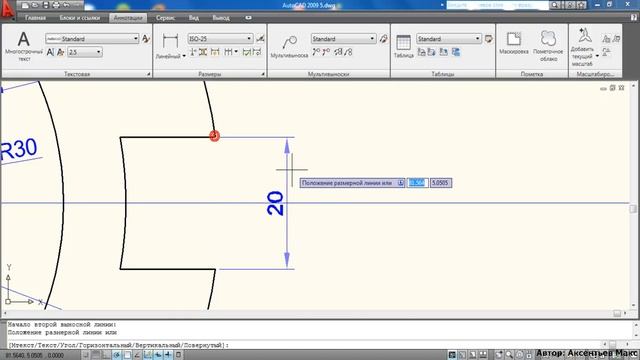The image size is (640, 360).
Task: Open the ISO-25 dimension style dropdown
Action: point(220,39)
